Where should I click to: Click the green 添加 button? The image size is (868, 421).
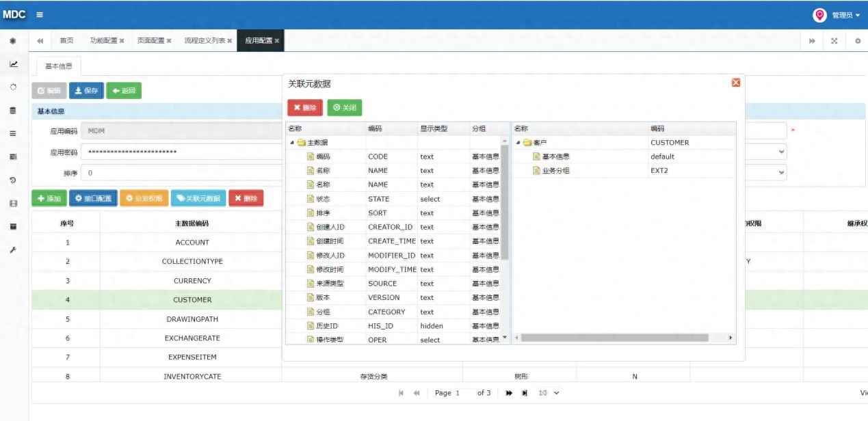(49, 198)
